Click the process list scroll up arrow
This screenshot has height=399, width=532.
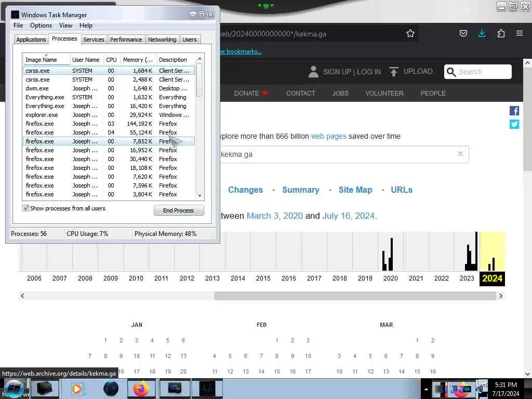pos(199,59)
